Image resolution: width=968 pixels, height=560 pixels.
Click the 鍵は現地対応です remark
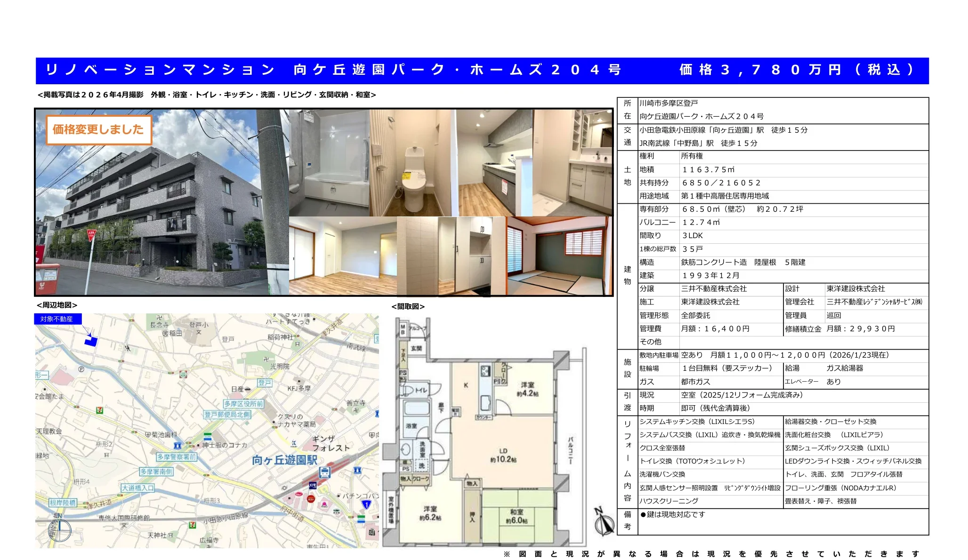[x=673, y=514]
